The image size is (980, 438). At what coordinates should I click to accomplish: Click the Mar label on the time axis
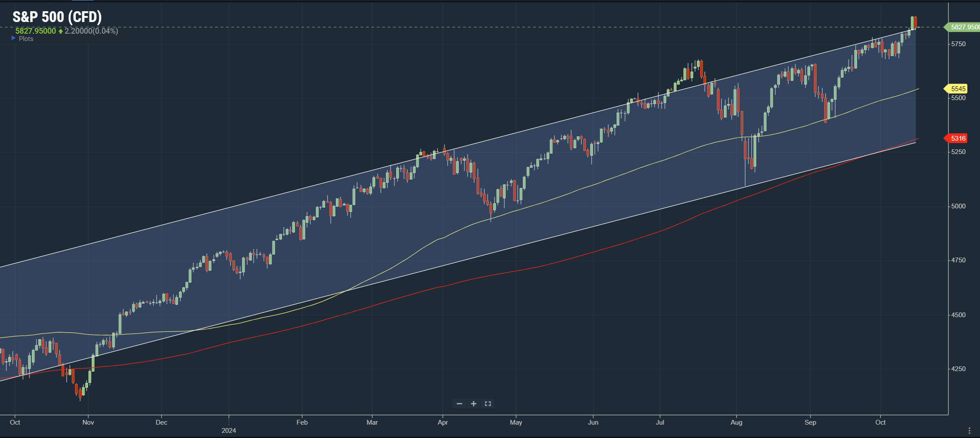(372, 422)
